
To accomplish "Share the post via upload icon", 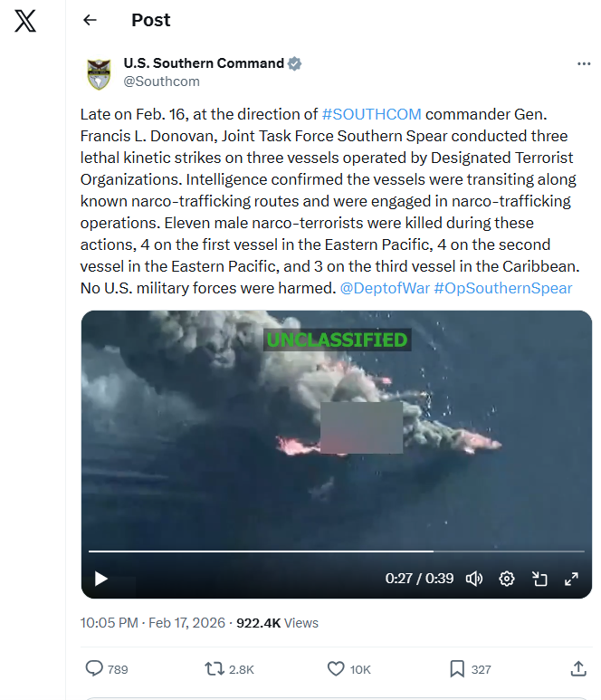I will coord(578,668).
